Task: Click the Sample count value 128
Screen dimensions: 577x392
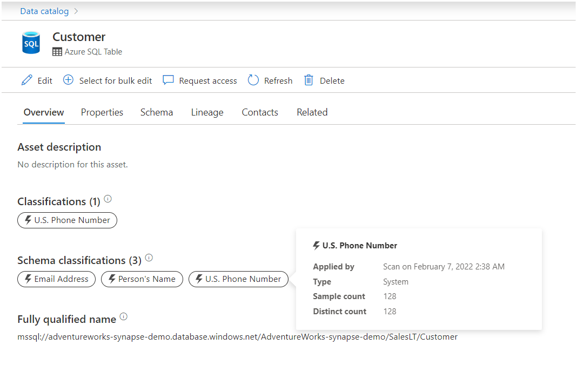Action: pos(390,296)
